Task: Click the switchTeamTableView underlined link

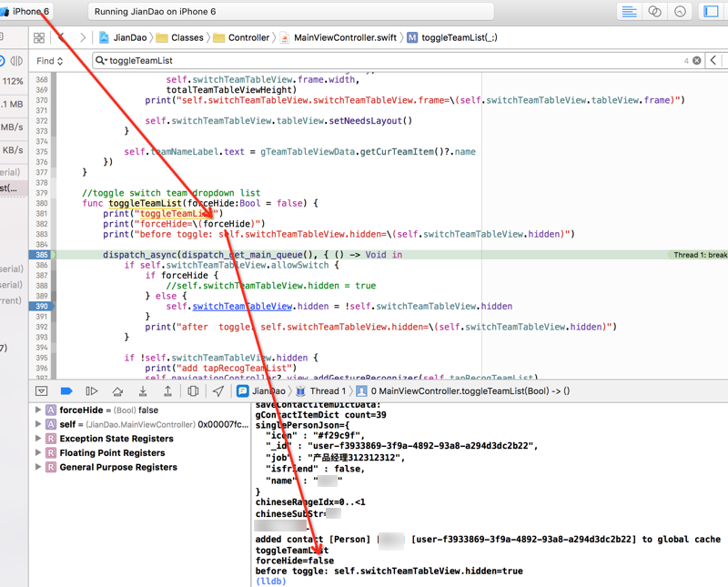Action: pos(242,306)
